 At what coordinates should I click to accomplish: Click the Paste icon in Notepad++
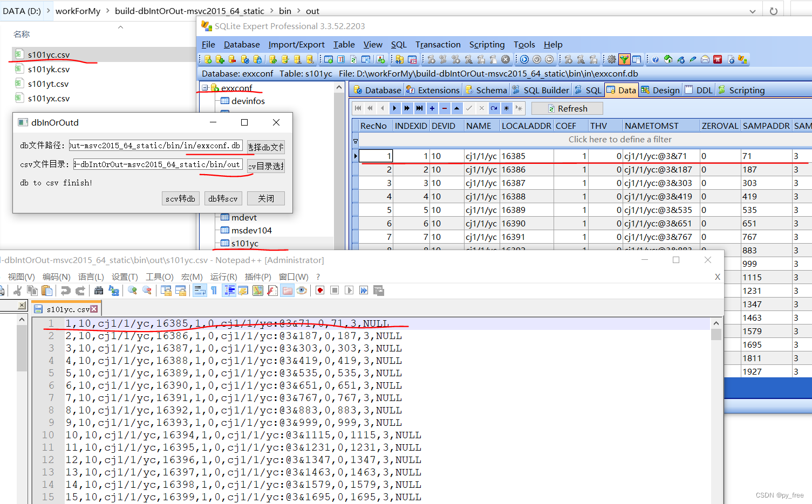pyautogui.click(x=47, y=291)
